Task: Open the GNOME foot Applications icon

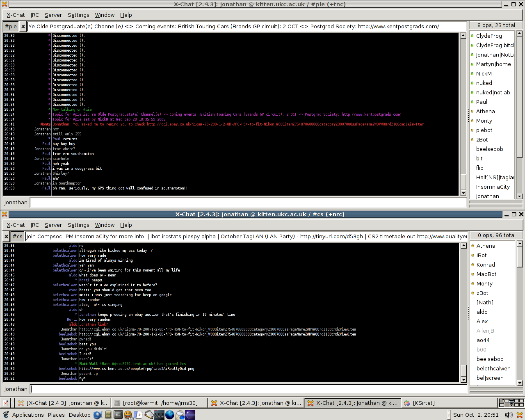Action: pyautogui.click(x=6, y=415)
